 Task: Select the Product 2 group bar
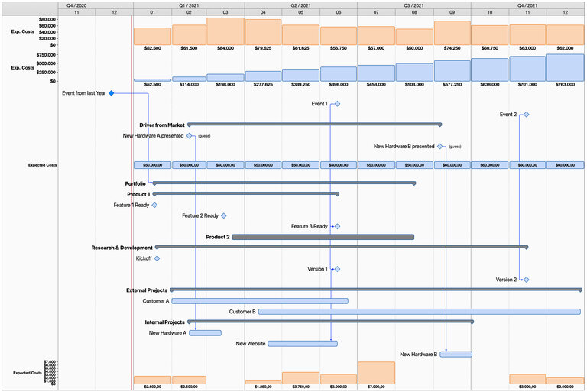323,237
